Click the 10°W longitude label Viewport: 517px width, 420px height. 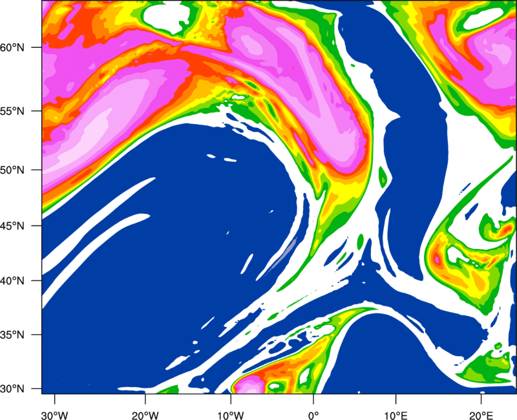(x=230, y=415)
